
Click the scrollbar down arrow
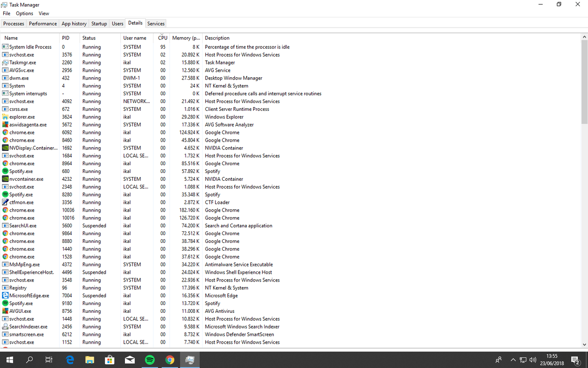point(584,344)
